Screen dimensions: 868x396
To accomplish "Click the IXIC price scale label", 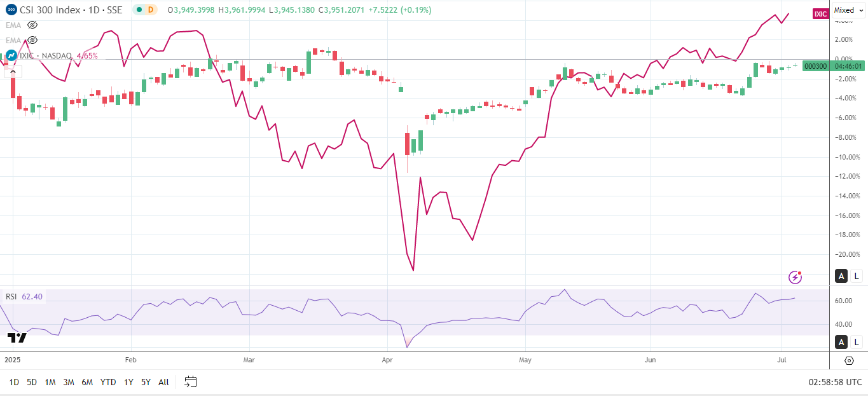I will 821,13.
